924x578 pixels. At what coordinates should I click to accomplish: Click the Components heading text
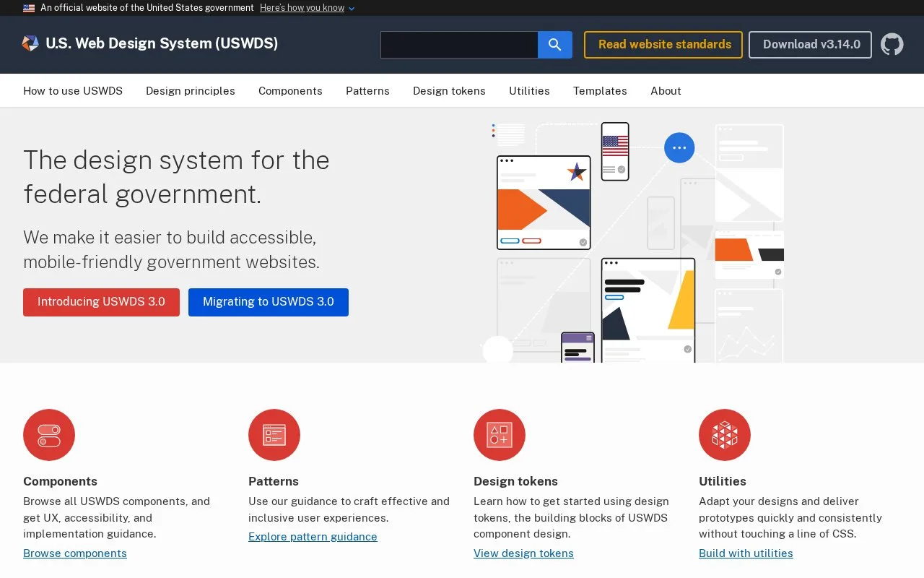tap(60, 481)
